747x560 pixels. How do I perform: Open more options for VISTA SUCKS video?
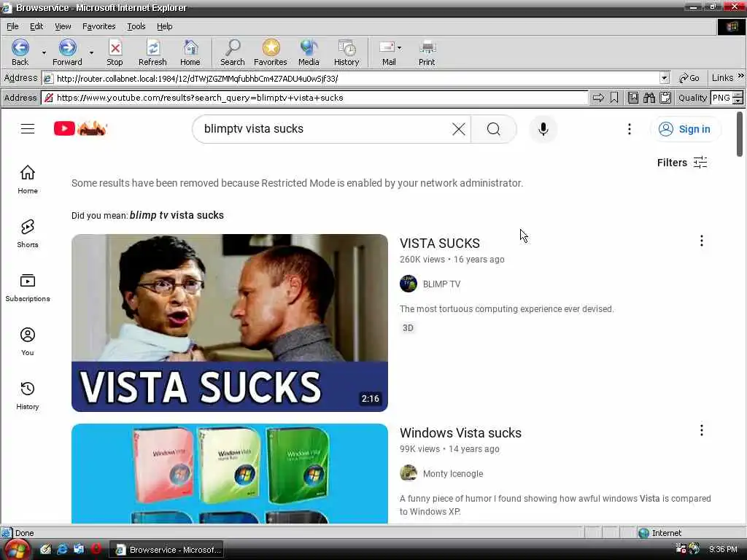701,241
